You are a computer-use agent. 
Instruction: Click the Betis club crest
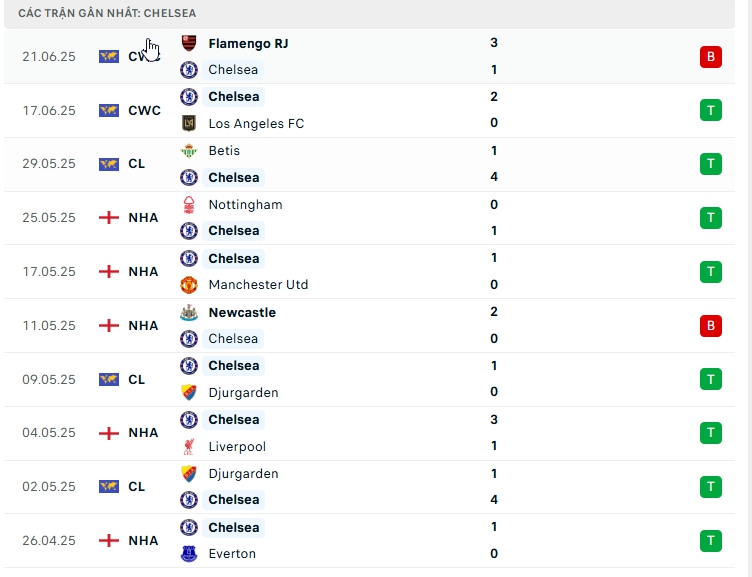[189, 151]
